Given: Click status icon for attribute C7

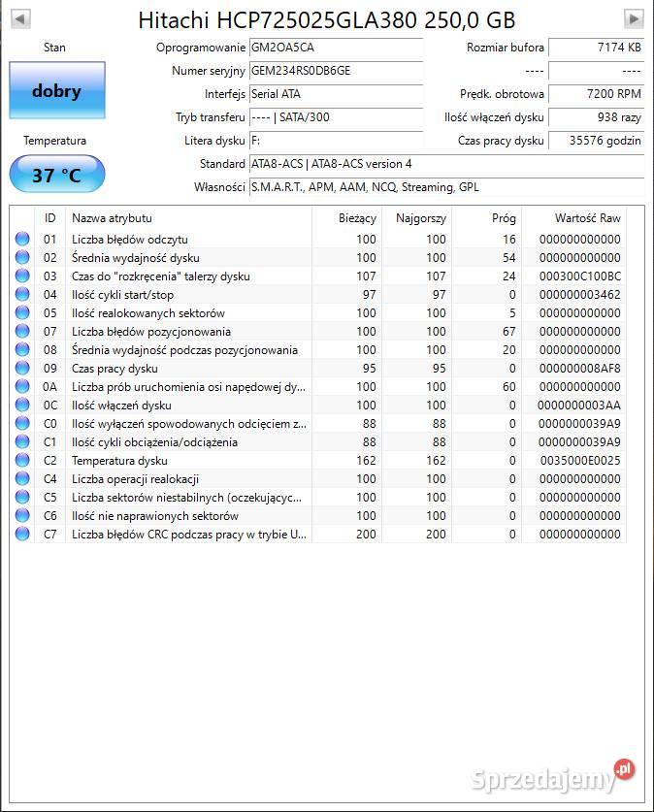Looking at the screenshot, I should coord(22,534).
